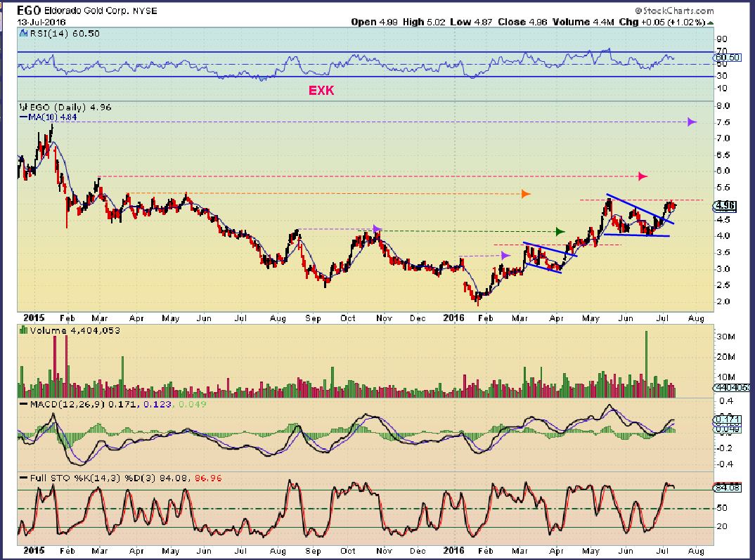Click the 2015 label on the bottom time axis
This screenshot has height=560, width=755.
34,550
